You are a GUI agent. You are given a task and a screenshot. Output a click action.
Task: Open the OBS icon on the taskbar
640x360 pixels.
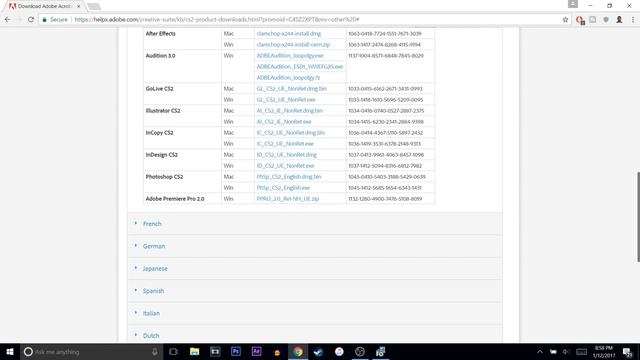coord(360,351)
